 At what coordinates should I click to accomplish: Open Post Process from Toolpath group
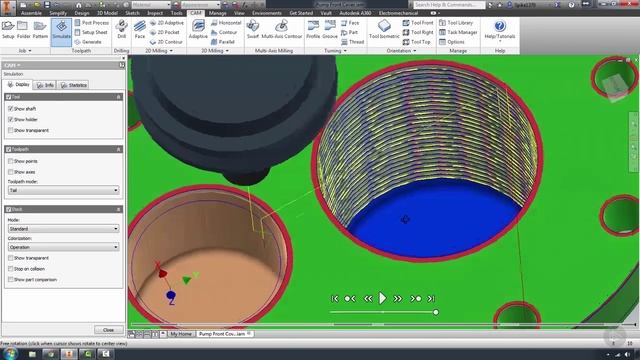[x=91, y=23]
